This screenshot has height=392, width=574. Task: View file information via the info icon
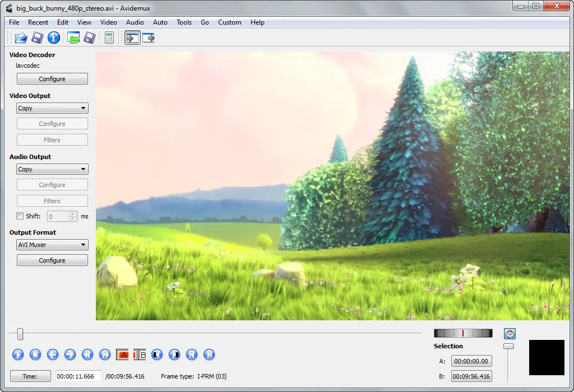(53, 38)
